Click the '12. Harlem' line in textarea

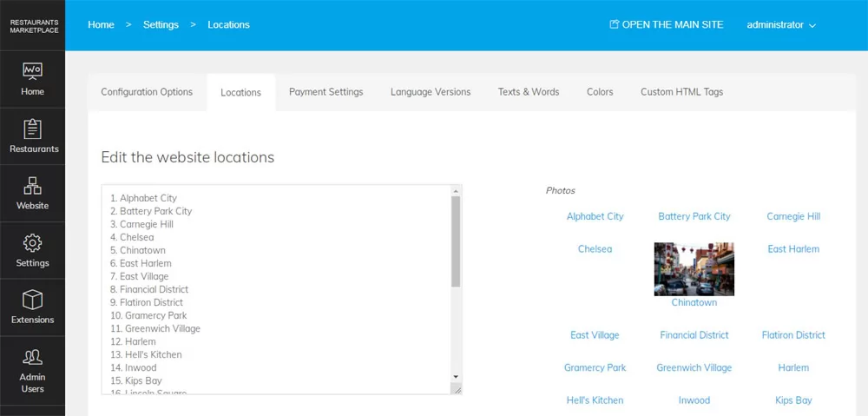(x=133, y=342)
